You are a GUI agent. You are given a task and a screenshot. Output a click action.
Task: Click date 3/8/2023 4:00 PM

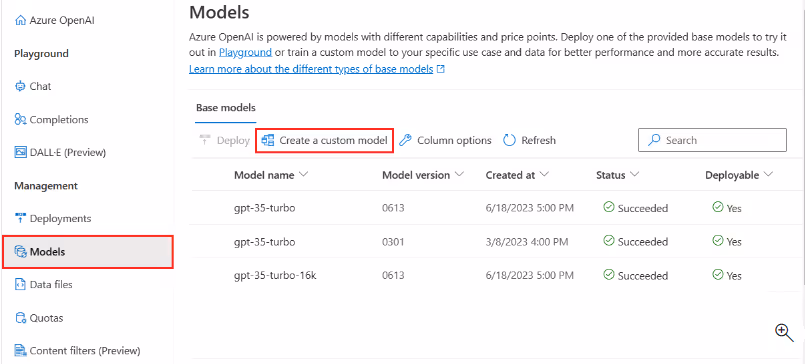click(x=527, y=241)
